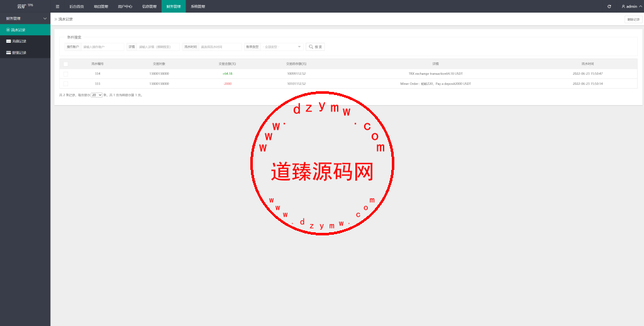The width and height of the screenshot is (644, 326).
Task: Click the transaction amount column header
Action: pos(227,64)
